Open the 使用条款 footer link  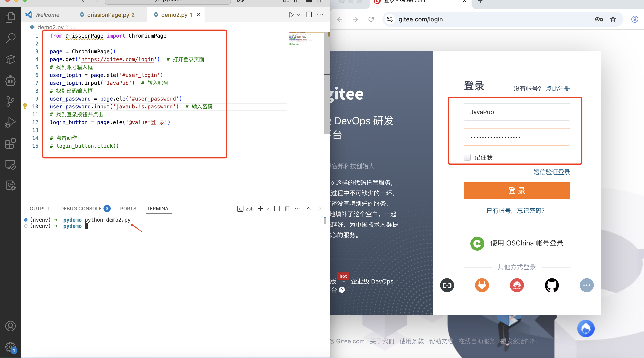tap(412, 341)
